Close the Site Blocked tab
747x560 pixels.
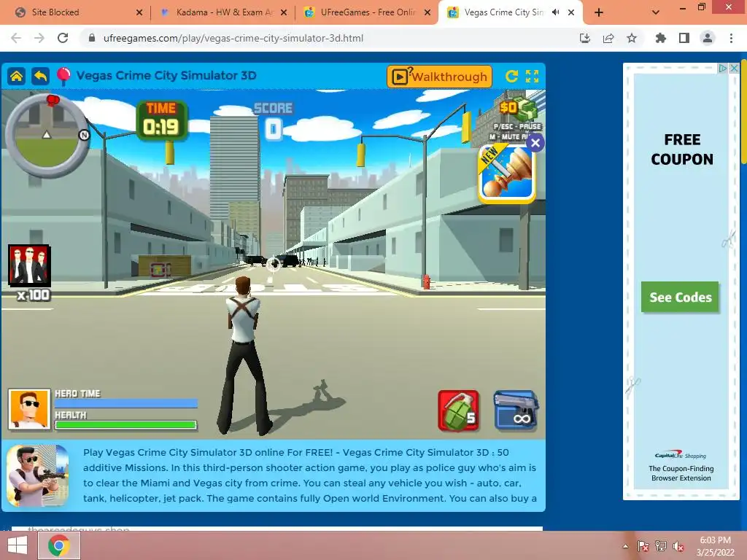pyautogui.click(x=139, y=12)
